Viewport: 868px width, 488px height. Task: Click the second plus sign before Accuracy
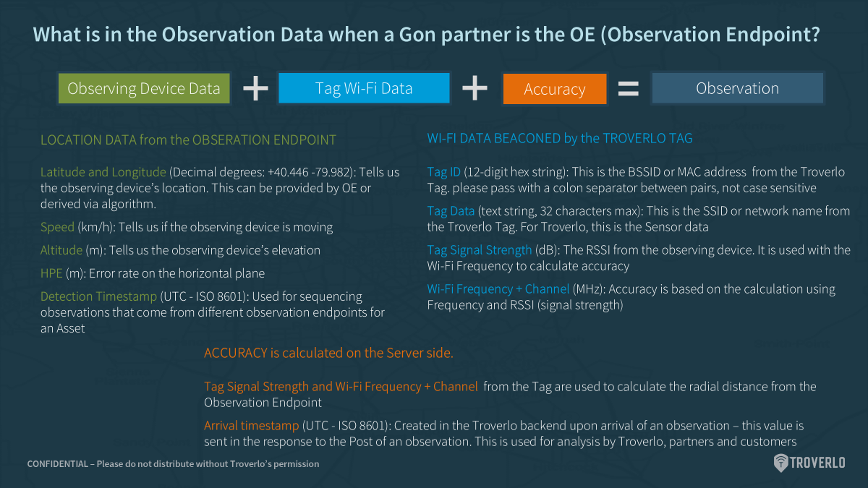(x=475, y=88)
